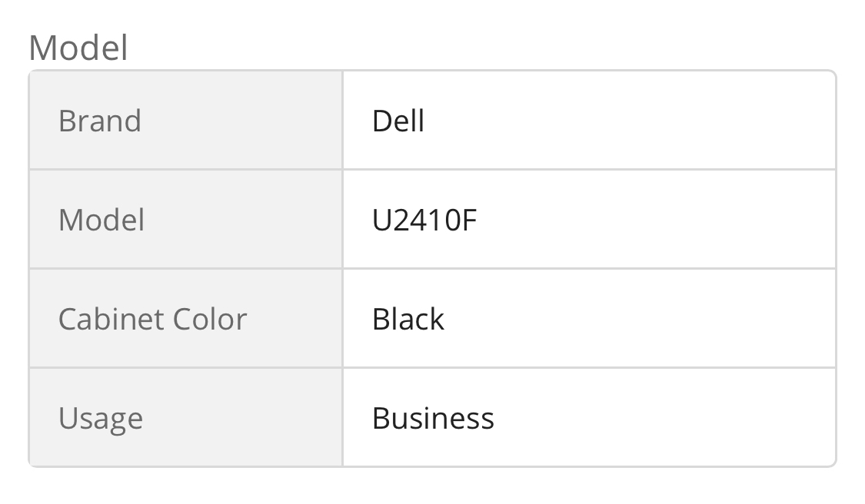Viewport: 865px width, 504px height.
Task: Click the Dell brand value
Action: (x=398, y=121)
